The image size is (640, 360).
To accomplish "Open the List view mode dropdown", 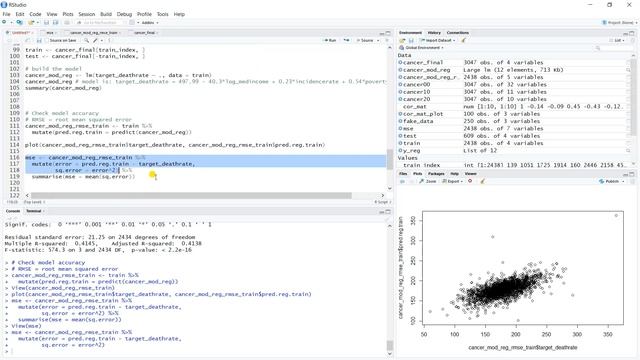I will point(616,40).
